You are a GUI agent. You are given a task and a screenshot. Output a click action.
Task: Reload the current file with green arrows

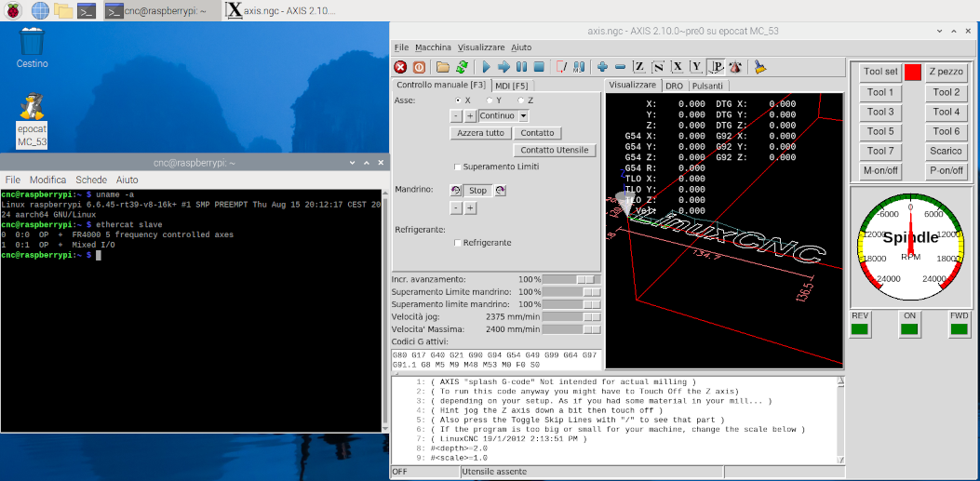[462, 67]
